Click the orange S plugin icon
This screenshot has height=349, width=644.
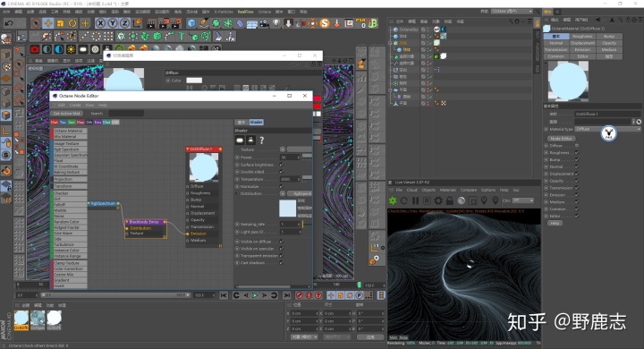(x=325, y=23)
